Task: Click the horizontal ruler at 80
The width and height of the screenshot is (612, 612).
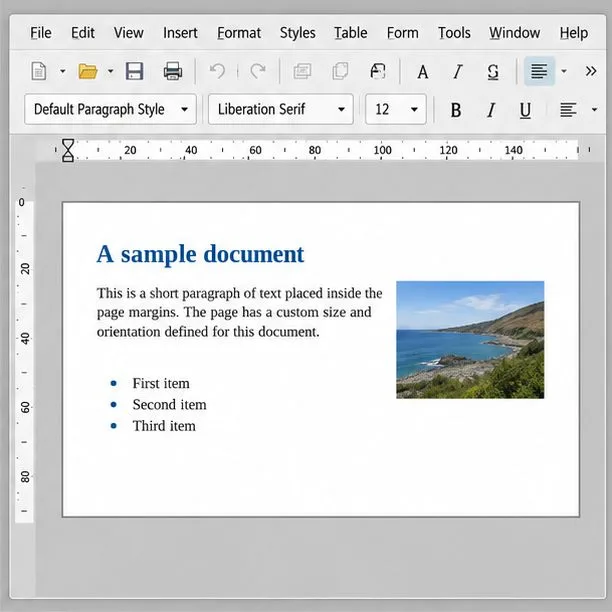Action: click(315, 150)
